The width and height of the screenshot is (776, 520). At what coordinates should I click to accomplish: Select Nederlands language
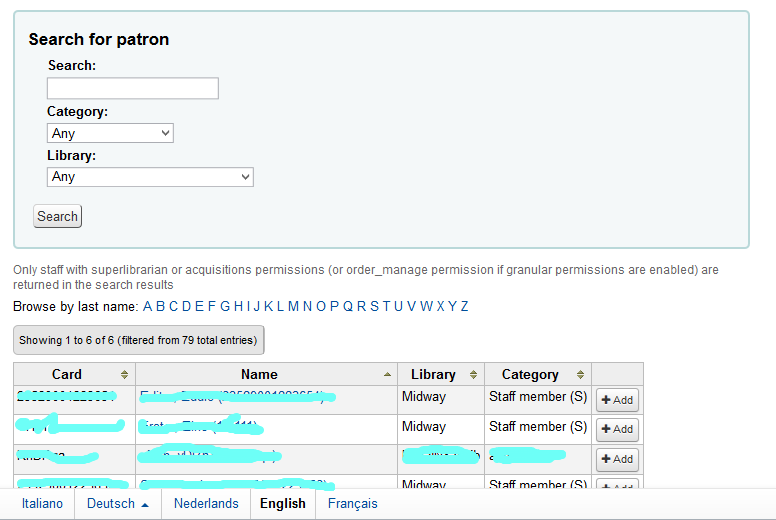tap(206, 504)
